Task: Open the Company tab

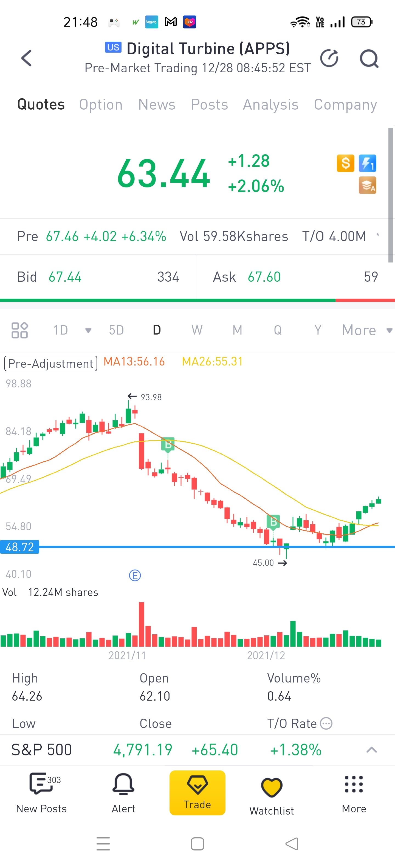Action: pyautogui.click(x=345, y=104)
